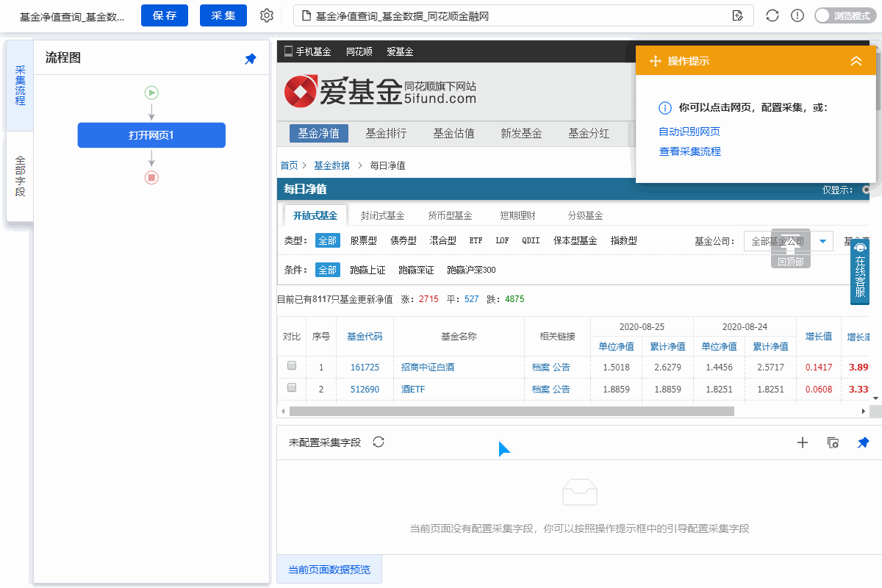This screenshot has height=588, width=882.
Task: Click the 自动识别网页 link
Action: pos(689,132)
